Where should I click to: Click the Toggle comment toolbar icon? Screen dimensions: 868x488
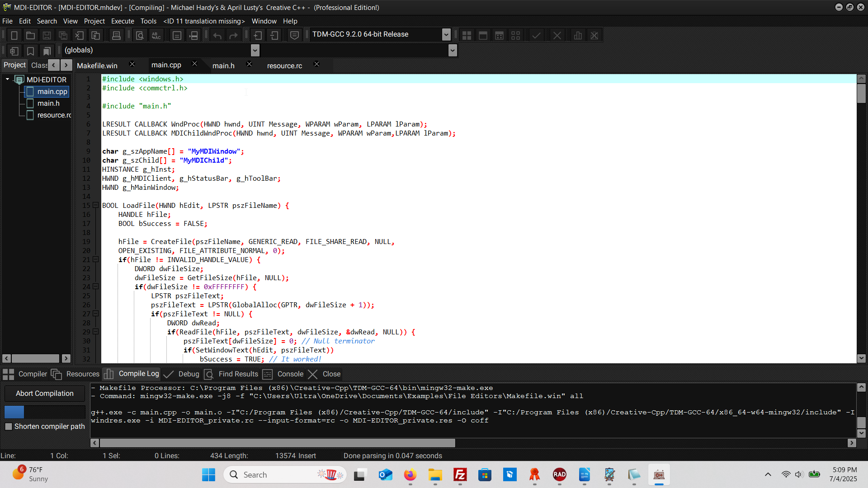[294, 35]
